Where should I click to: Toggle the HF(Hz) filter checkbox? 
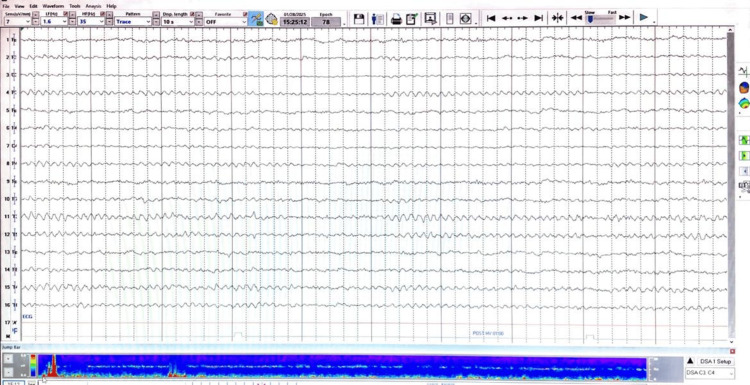(x=102, y=14)
